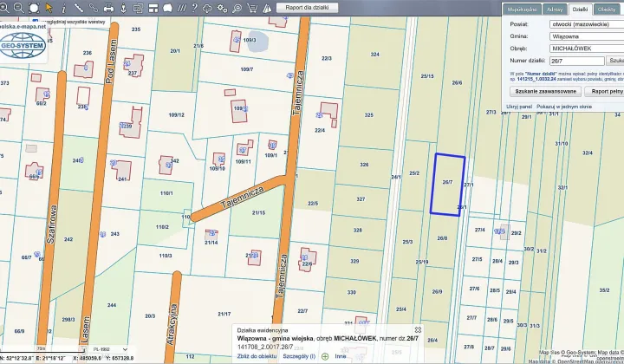Toggle 'Uwzględniaj wszystkie warstwy' checkbox
Image resolution: width=624 pixels, height=364 pixels.
(x=35, y=21)
